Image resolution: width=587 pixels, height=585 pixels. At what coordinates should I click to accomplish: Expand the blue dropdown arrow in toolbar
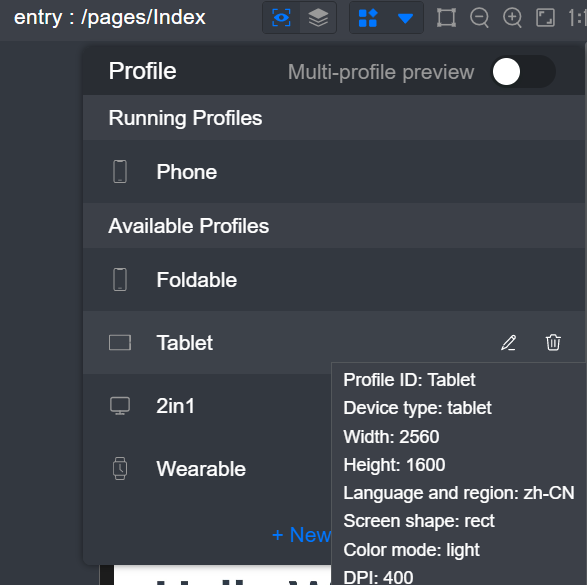click(405, 18)
